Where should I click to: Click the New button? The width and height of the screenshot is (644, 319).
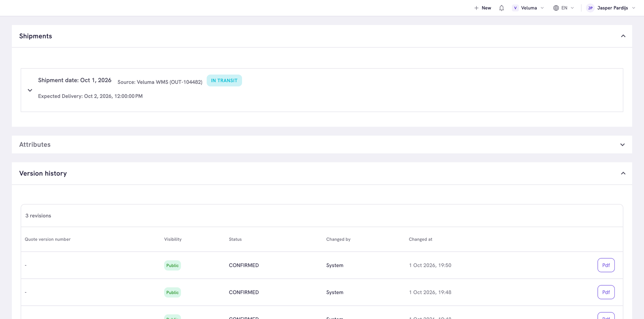pos(483,8)
